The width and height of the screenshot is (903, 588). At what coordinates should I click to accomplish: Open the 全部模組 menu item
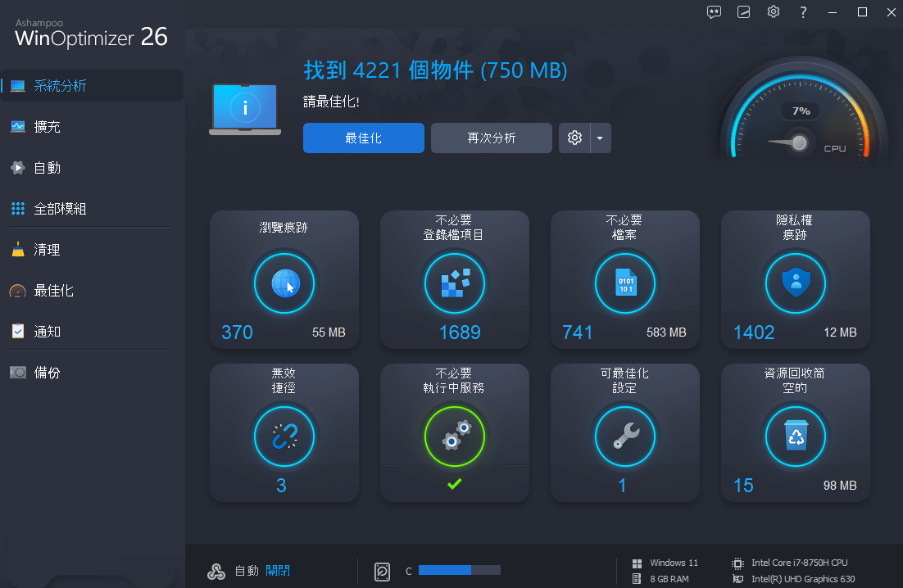pos(60,209)
